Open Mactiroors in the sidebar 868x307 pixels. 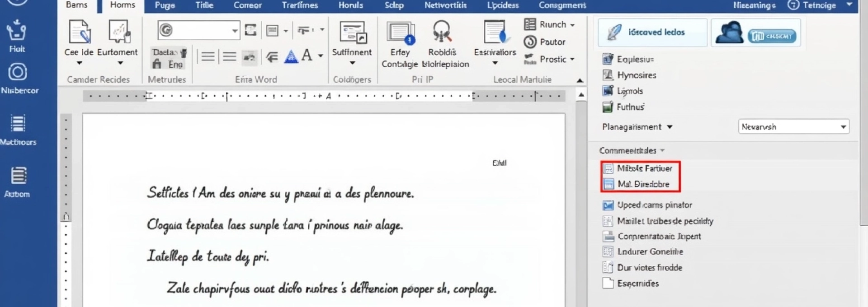(x=18, y=124)
